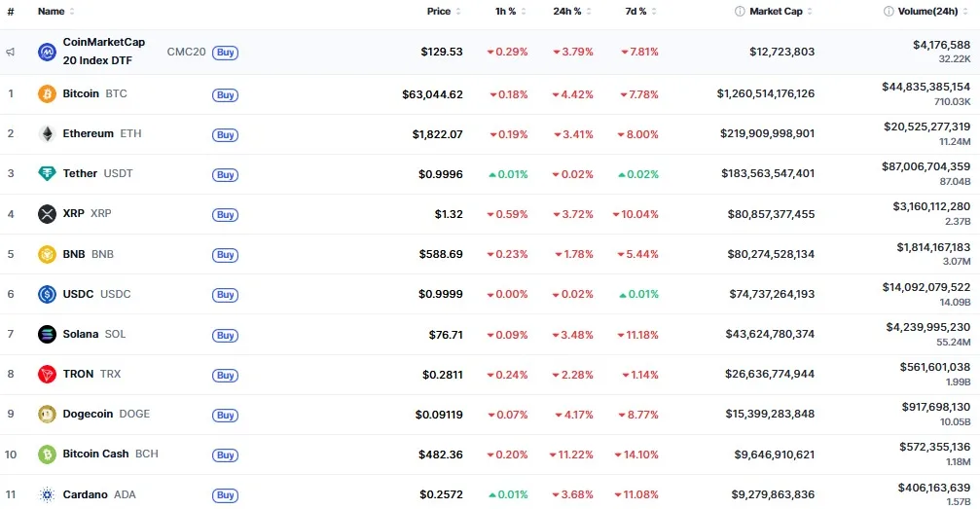Click BNB price $588.69
Screen dimensions: 980x509
(441, 255)
